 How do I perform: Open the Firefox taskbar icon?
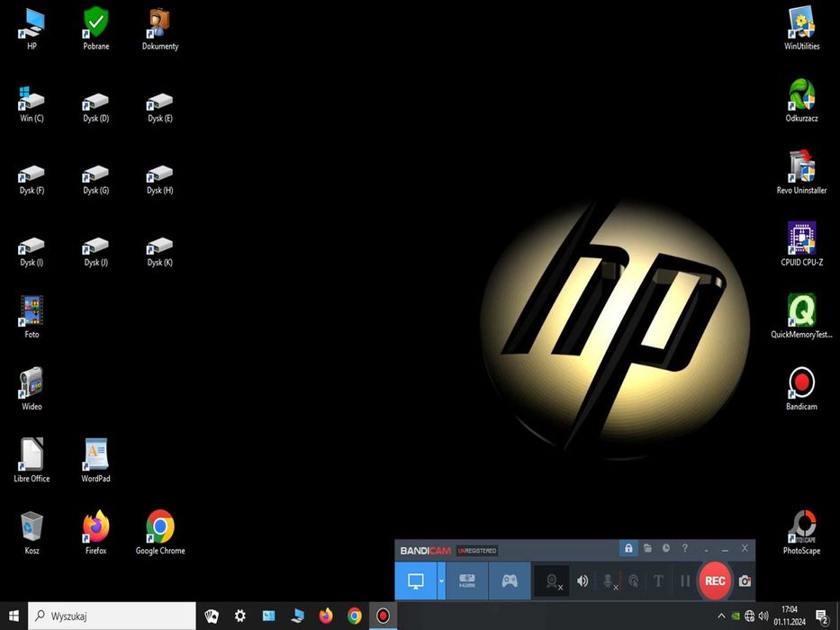(x=326, y=616)
